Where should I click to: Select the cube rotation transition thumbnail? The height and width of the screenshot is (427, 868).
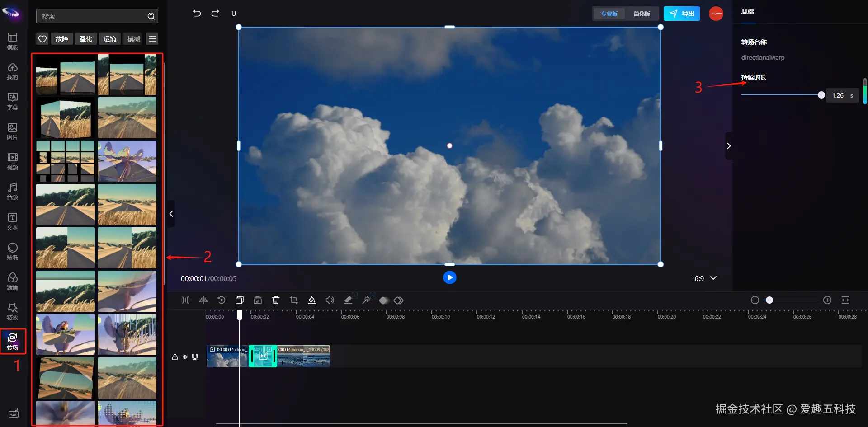pos(66,118)
